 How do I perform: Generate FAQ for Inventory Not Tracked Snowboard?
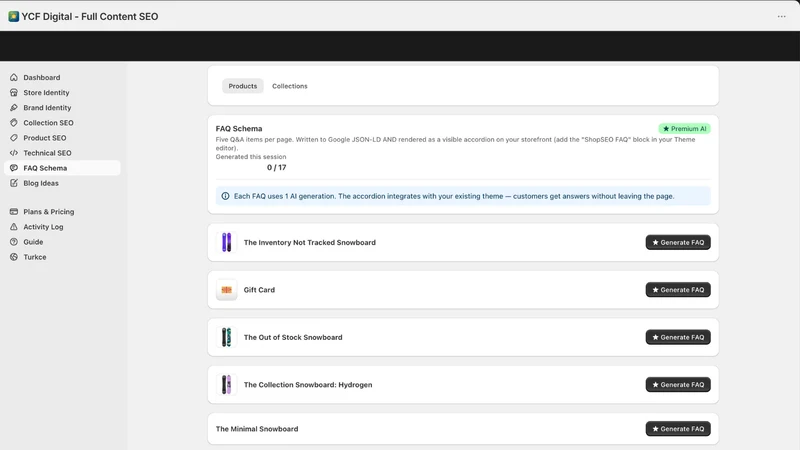pos(678,242)
